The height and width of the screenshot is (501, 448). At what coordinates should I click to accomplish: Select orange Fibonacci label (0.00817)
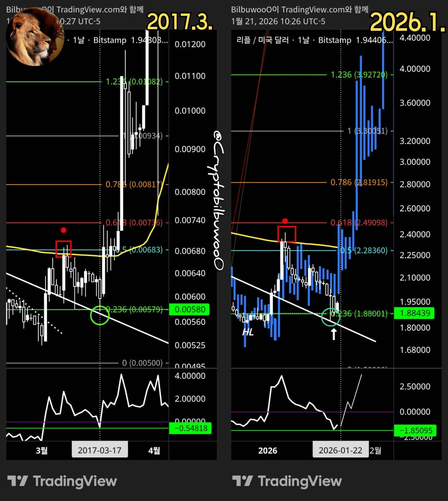(x=134, y=184)
